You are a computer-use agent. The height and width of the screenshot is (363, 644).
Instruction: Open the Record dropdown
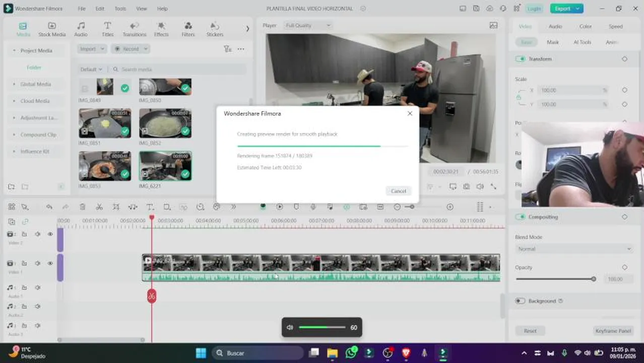point(130,49)
